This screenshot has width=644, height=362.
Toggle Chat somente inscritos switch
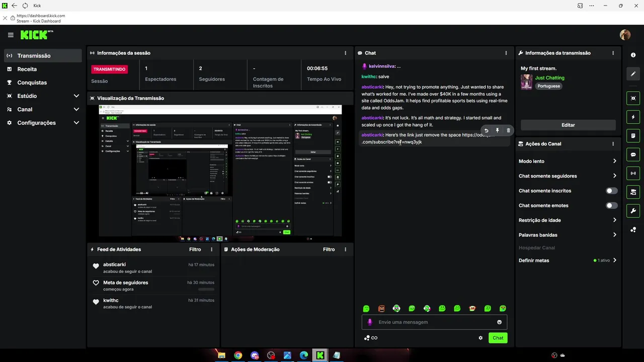611,191
